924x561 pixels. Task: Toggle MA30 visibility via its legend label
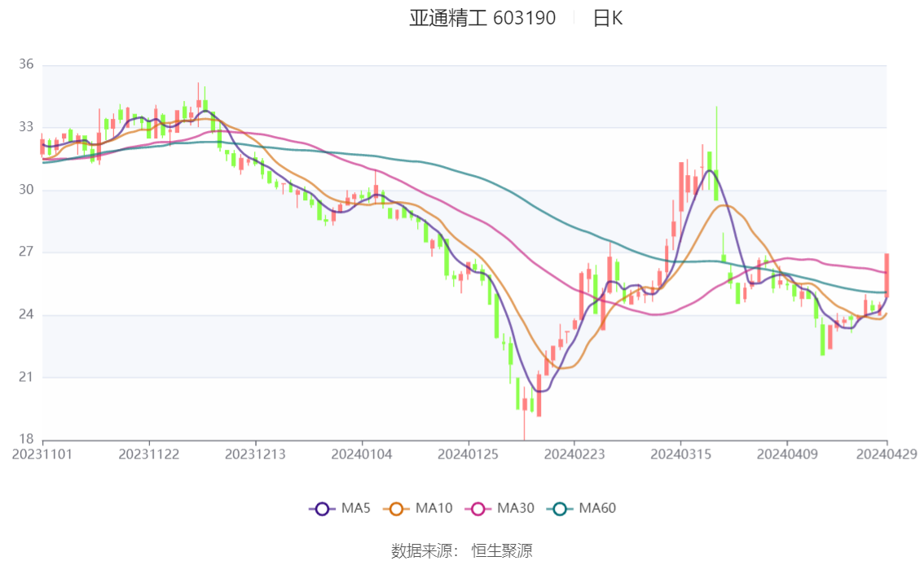[515, 509]
